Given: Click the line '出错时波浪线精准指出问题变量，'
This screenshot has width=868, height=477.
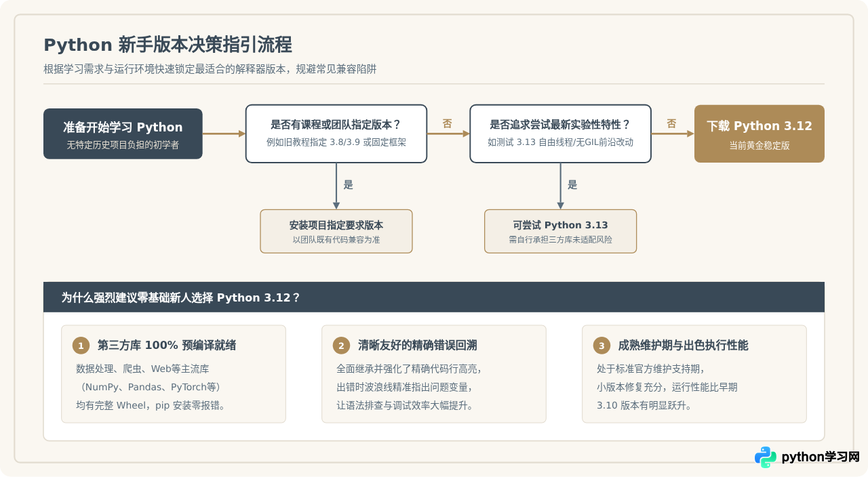Looking at the screenshot, I should point(404,388).
